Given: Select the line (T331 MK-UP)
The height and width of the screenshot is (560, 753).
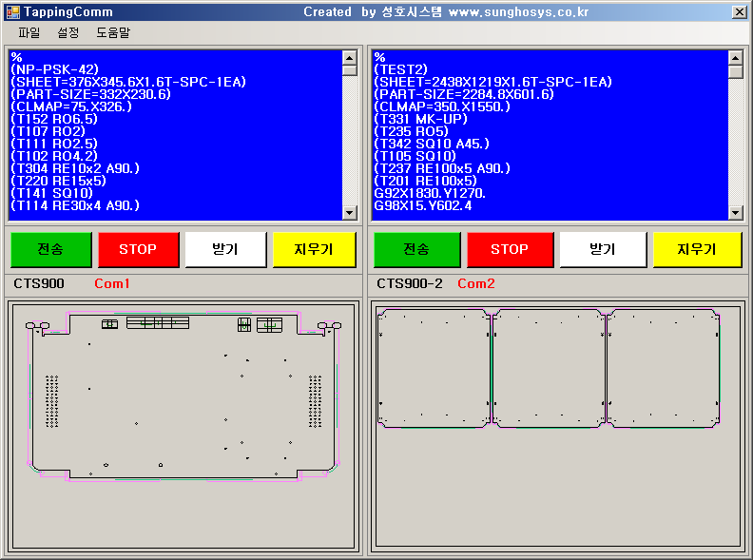Looking at the screenshot, I should point(420,119).
